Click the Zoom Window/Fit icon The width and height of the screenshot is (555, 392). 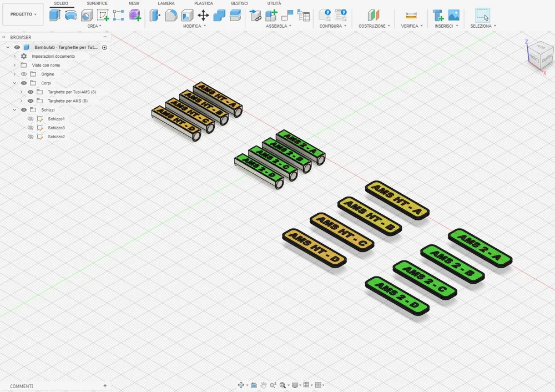click(x=282, y=385)
